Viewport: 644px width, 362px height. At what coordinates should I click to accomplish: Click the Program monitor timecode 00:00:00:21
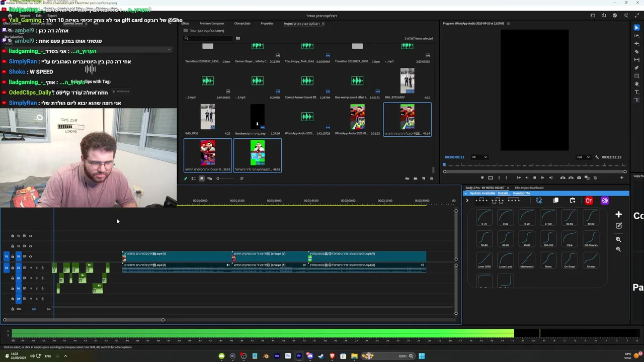pyautogui.click(x=454, y=157)
